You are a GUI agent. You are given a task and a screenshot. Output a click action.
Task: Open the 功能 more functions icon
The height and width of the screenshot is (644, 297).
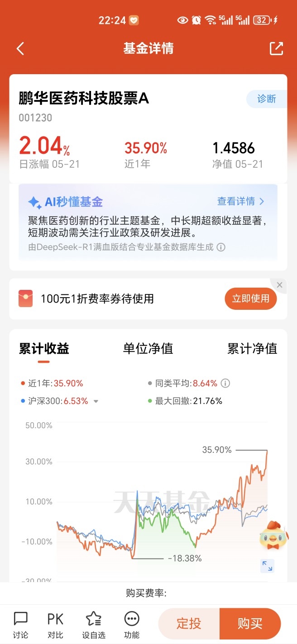132,625
